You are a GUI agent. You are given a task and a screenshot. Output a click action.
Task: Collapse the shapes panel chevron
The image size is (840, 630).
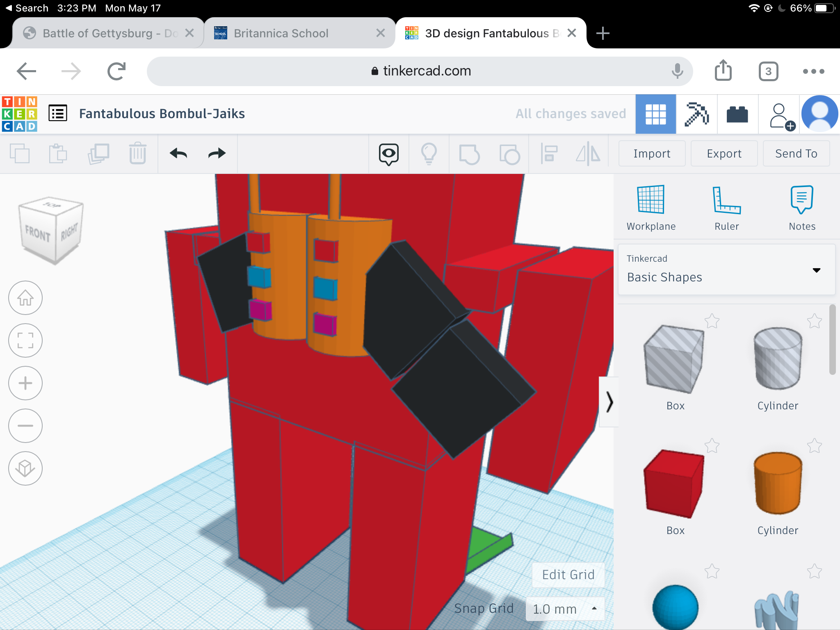(x=609, y=402)
